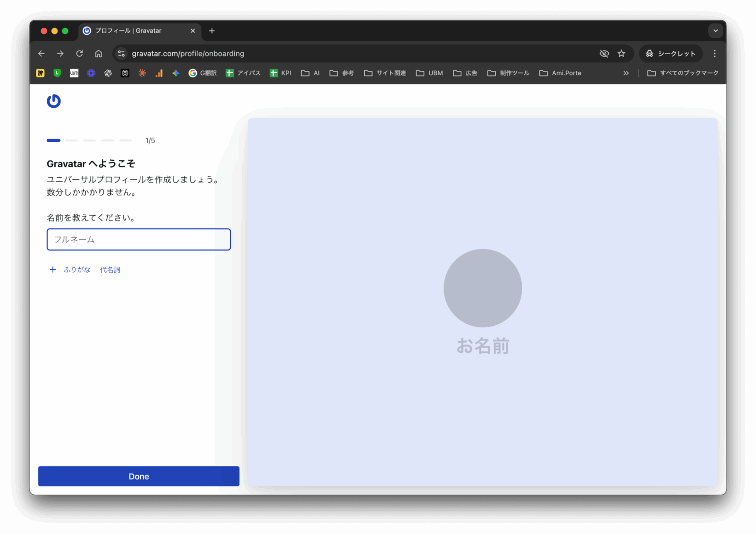Open the Google Analytics bookmark icon
This screenshot has width=756, height=534.
coord(159,73)
